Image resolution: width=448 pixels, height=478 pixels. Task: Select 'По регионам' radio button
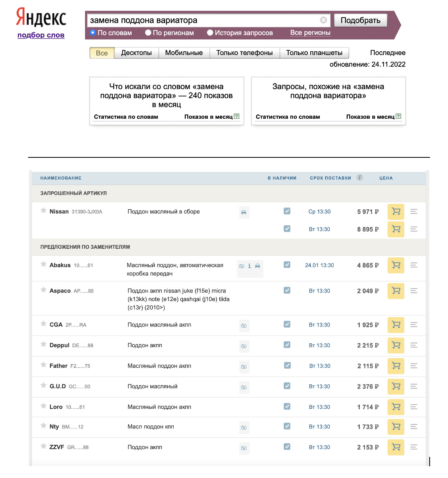(148, 33)
